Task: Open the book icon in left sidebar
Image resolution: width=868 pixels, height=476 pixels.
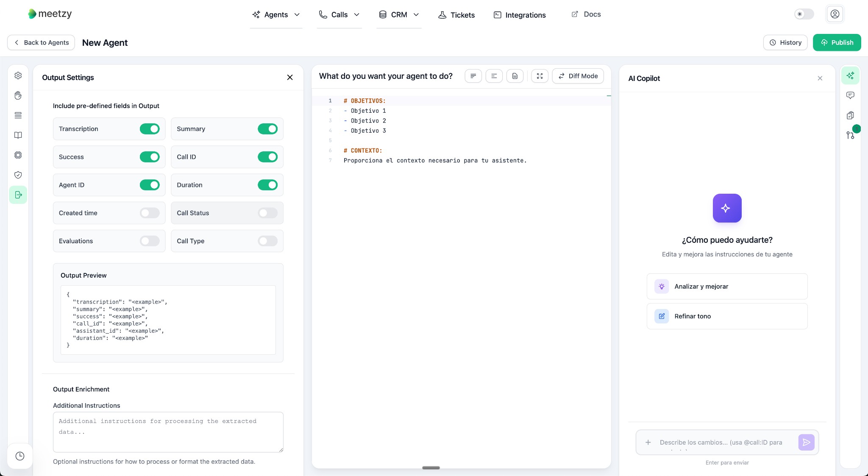Action: point(18,135)
